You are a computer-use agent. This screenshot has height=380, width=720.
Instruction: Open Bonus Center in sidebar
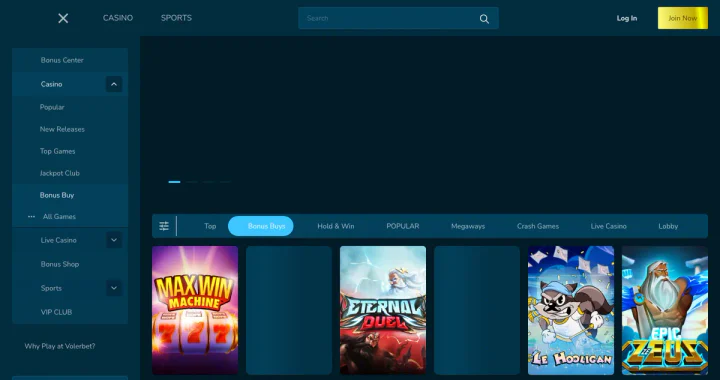click(x=62, y=60)
